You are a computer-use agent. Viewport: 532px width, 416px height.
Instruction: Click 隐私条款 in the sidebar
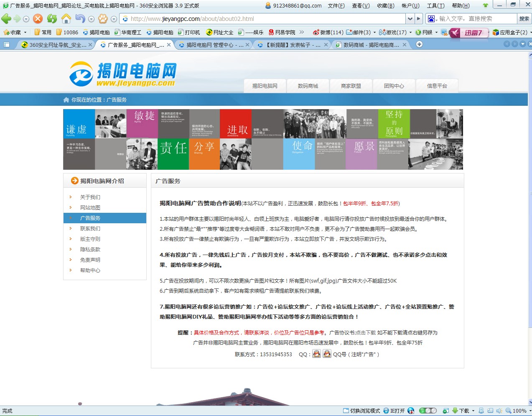(90, 250)
